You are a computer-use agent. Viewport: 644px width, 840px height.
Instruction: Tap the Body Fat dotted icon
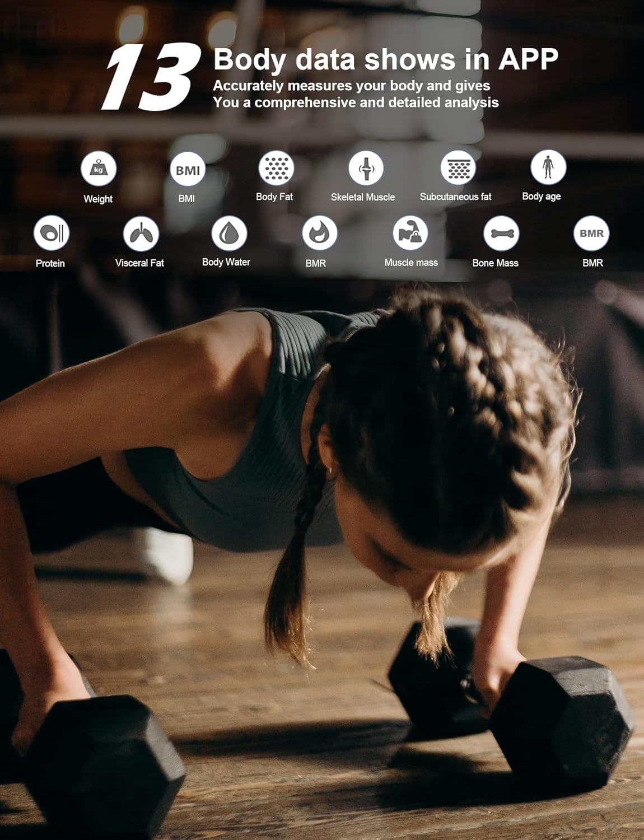(276, 168)
